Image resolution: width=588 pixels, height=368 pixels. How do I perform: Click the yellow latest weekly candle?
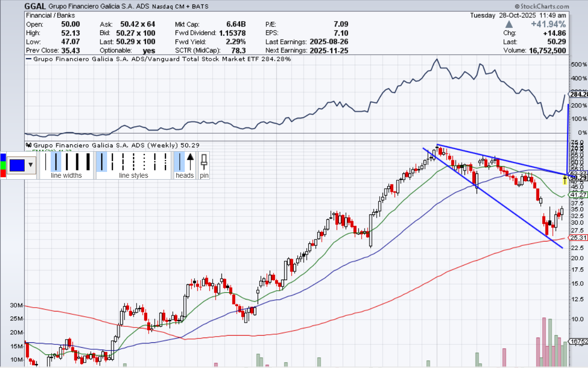pos(565,180)
